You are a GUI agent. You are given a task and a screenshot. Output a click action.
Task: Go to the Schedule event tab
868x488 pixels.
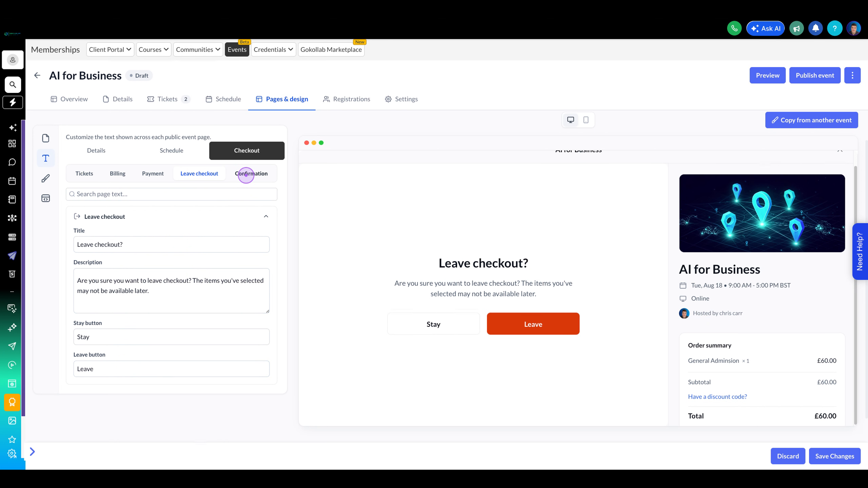tap(223, 99)
